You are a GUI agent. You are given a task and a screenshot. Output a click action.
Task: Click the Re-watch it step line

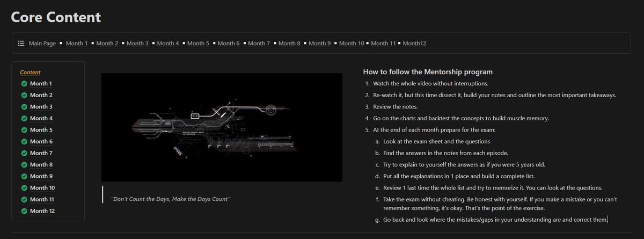494,95
